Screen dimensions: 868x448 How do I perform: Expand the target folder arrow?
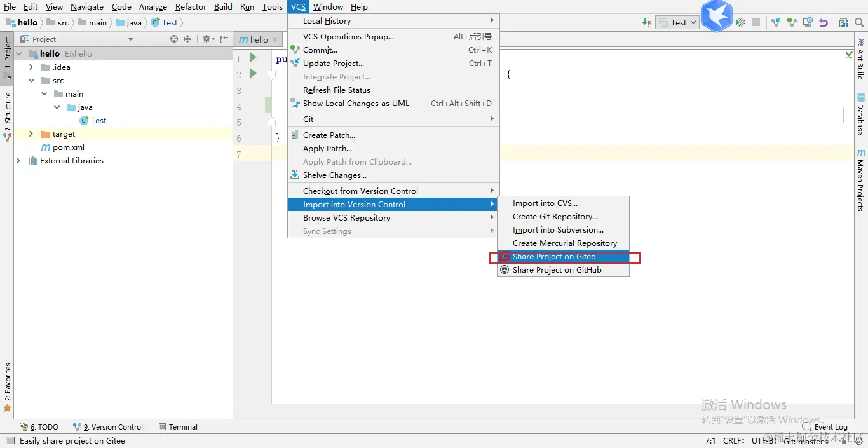point(31,134)
